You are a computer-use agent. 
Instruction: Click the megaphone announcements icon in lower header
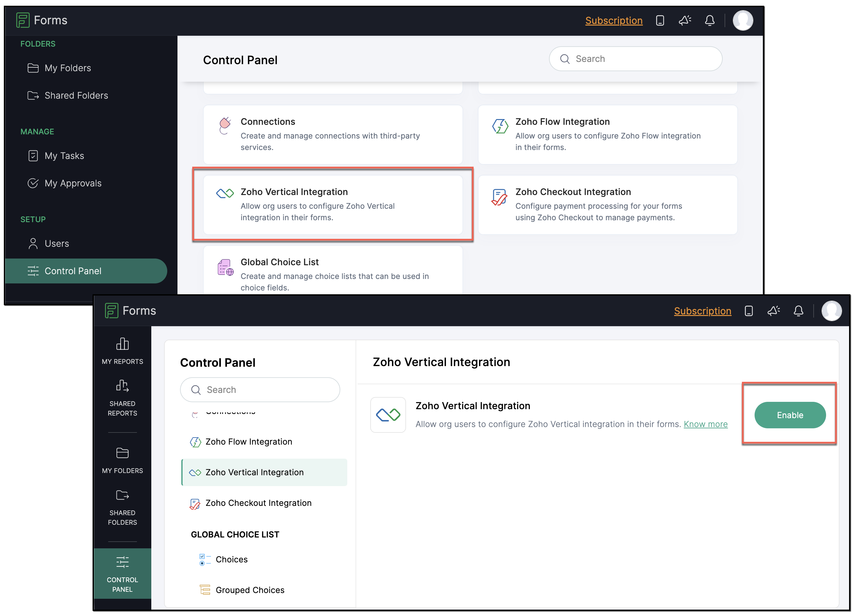point(773,311)
